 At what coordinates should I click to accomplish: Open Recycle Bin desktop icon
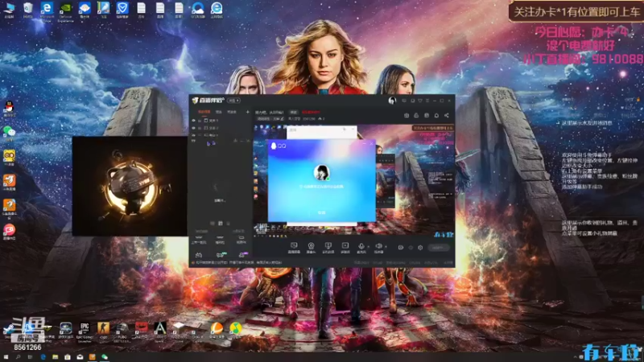click(27, 10)
